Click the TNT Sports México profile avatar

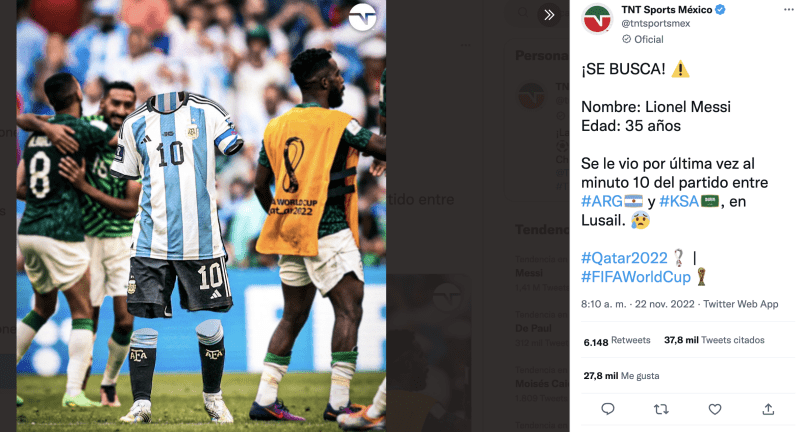pos(597,19)
